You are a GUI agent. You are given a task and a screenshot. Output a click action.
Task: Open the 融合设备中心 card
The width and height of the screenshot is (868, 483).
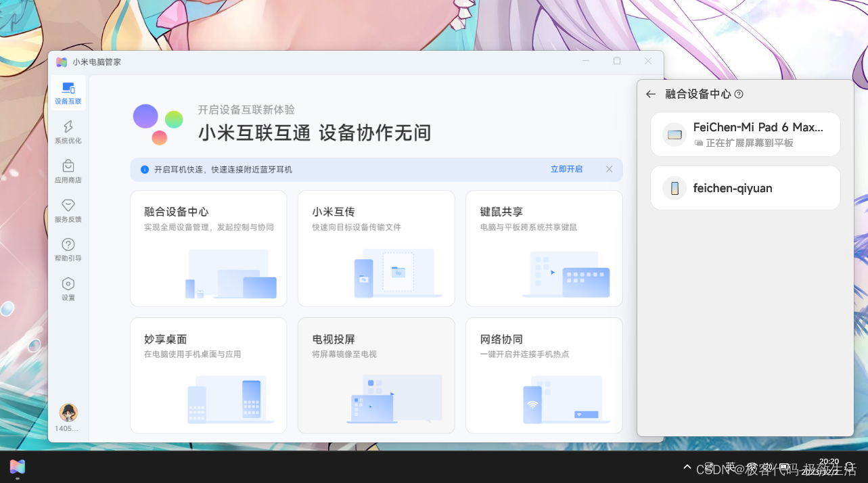click(208, 248)
